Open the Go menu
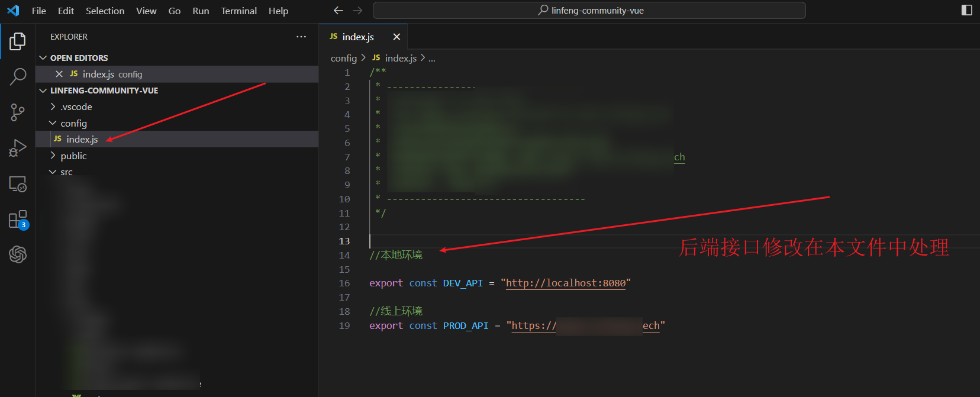The image size is (980, 397). coord(175,11)
